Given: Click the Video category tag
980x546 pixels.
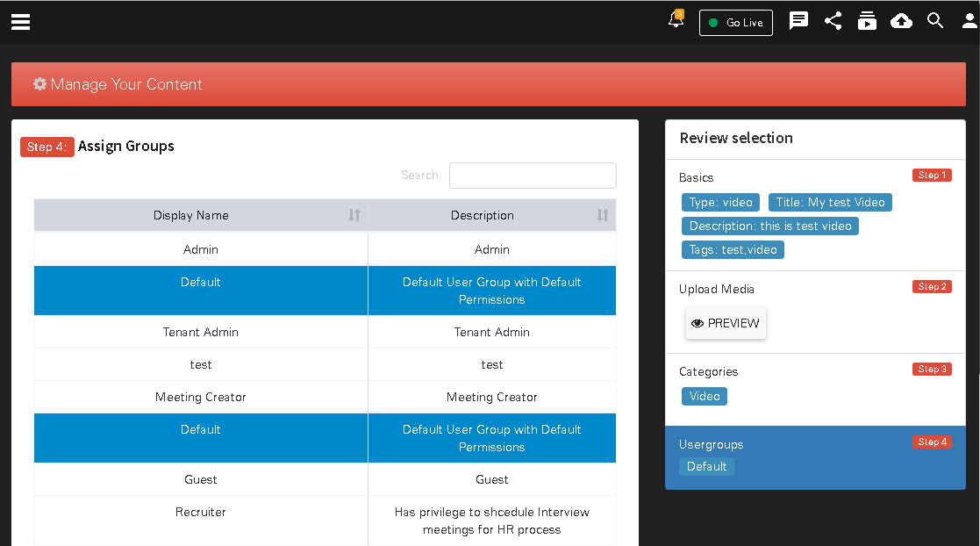Looking at the screenshot, I should tap(705, 396).
